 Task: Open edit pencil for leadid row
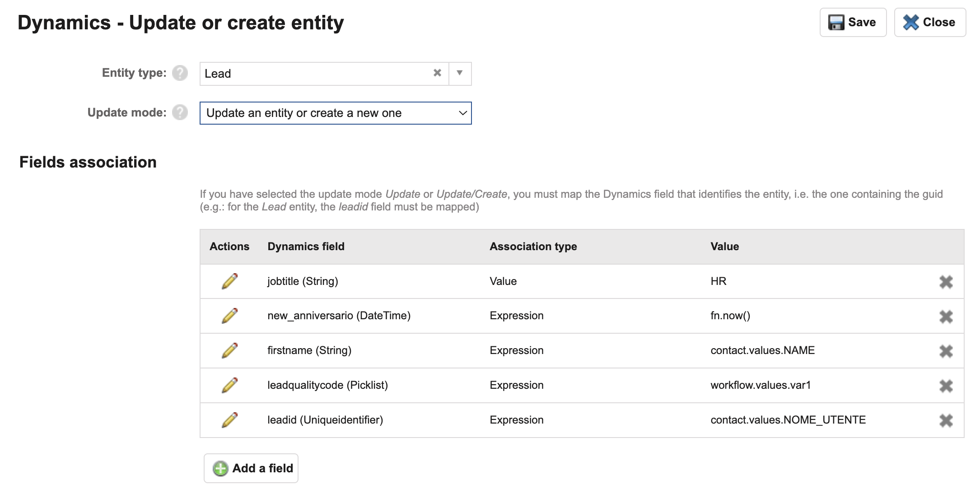[x=229, y=420]
